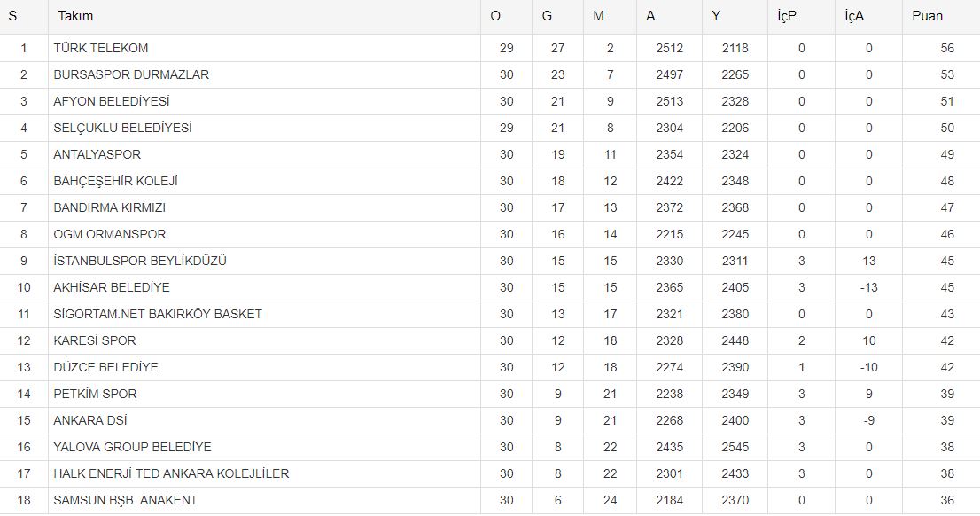Click the G wins column header
The height and width of the screenshot is (516, 980).
tap(547, 16)
